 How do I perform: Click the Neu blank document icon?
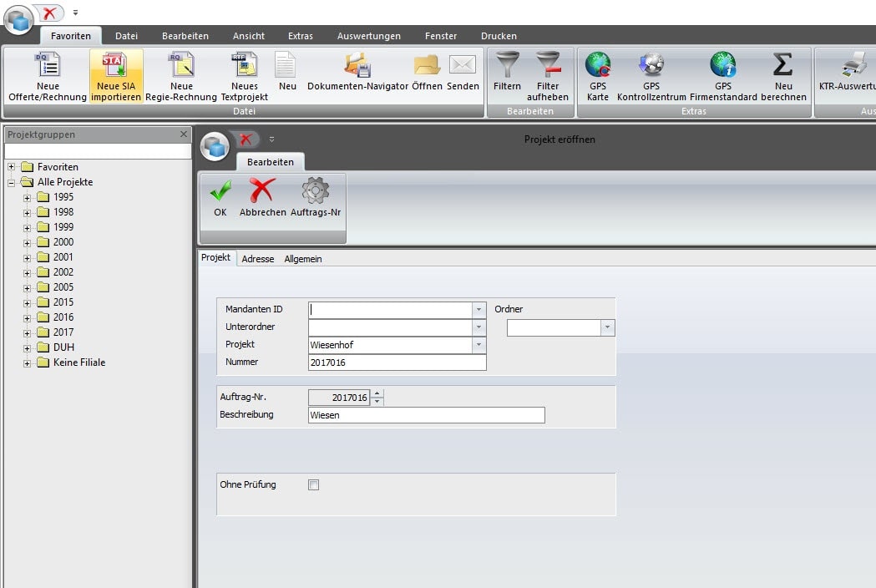pyautogui.click(x=286, y=71)
